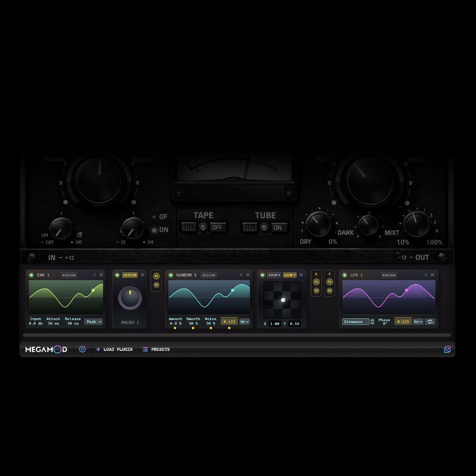Click the yellow dot under Amount
The image size is (476, 476).
click(x=175, y=328)
